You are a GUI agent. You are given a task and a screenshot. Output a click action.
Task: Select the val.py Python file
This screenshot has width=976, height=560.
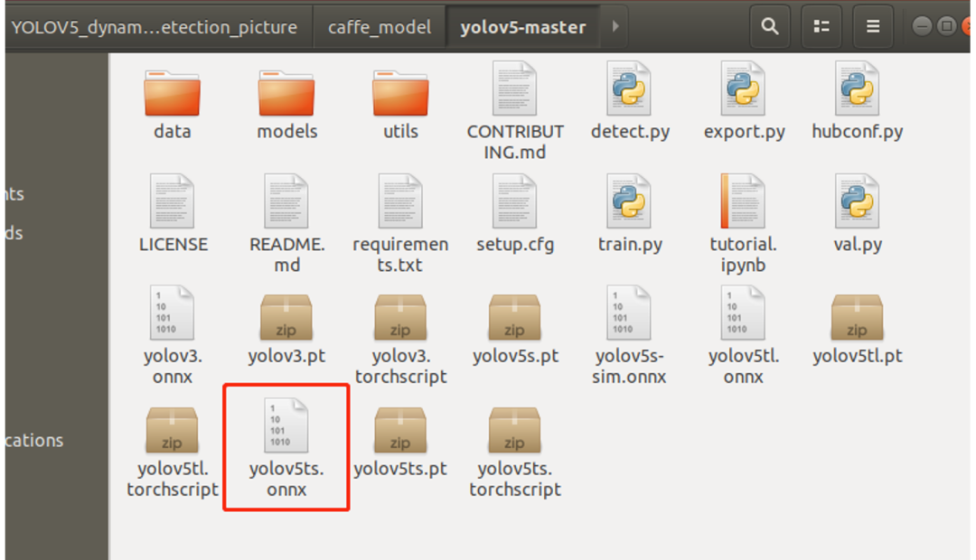[x=857, y=201]
